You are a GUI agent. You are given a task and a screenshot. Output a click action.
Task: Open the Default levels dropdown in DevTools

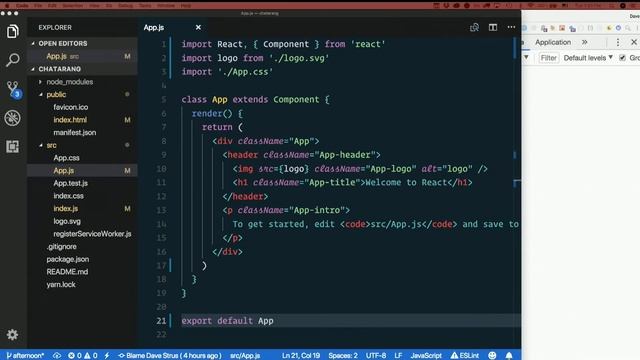(588, 58)
